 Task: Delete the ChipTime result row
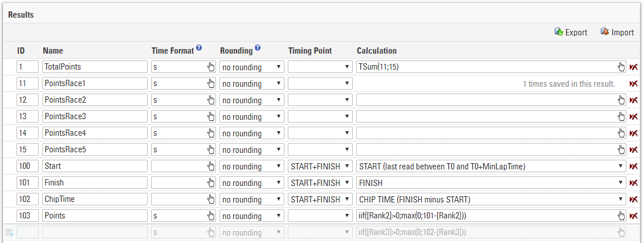point(633,200)
